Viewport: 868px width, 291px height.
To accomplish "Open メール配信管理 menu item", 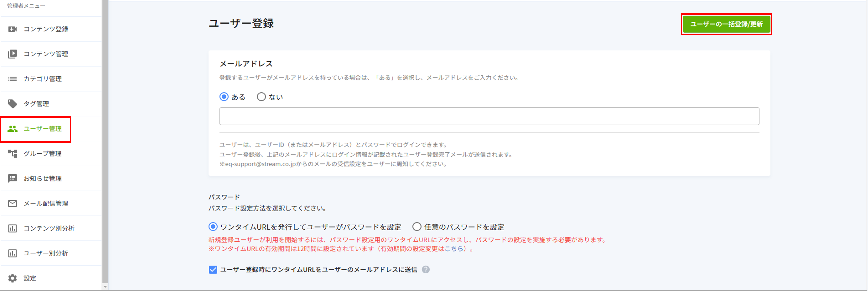I will pos(51,204).
